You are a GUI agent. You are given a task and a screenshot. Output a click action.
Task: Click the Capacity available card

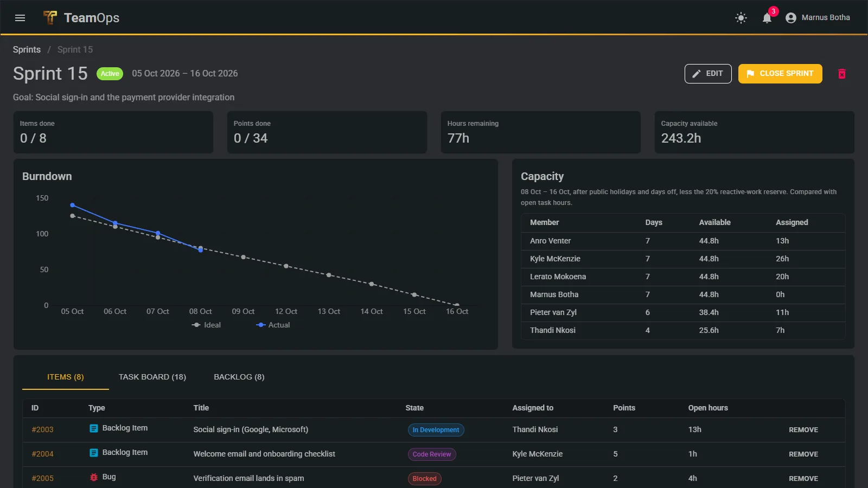point(755,132)
